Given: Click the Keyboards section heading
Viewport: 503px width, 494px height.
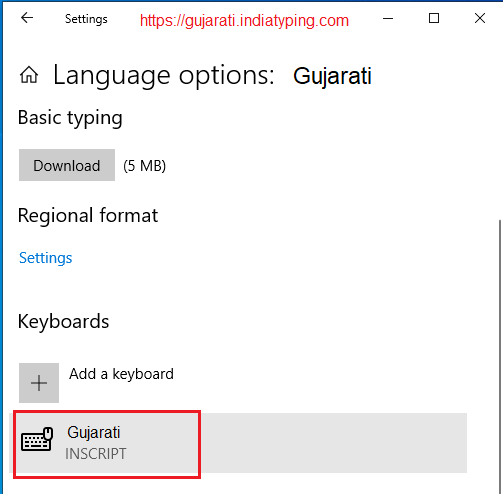Looking at the screenshot, I should (63, 321).
